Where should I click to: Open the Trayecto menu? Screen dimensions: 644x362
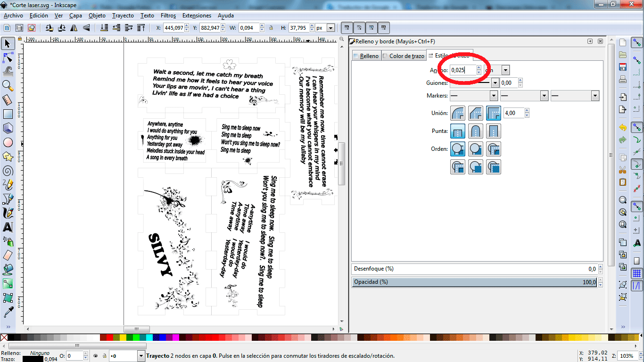tap(123, 16)
